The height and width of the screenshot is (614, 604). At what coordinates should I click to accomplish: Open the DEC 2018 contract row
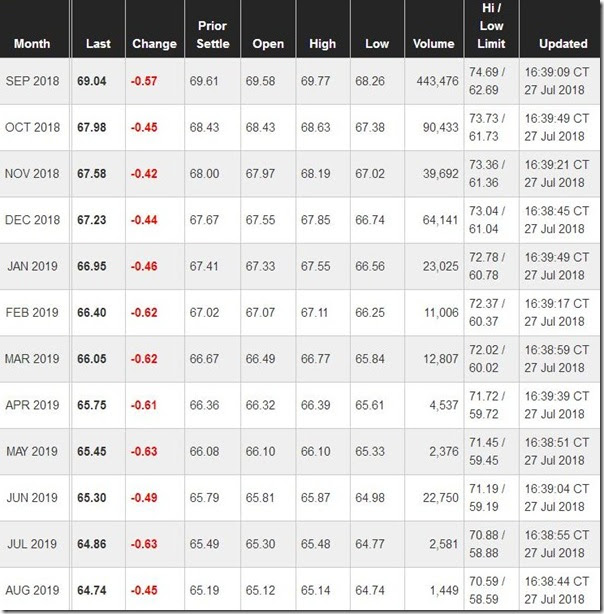click(x=32, y=220)
